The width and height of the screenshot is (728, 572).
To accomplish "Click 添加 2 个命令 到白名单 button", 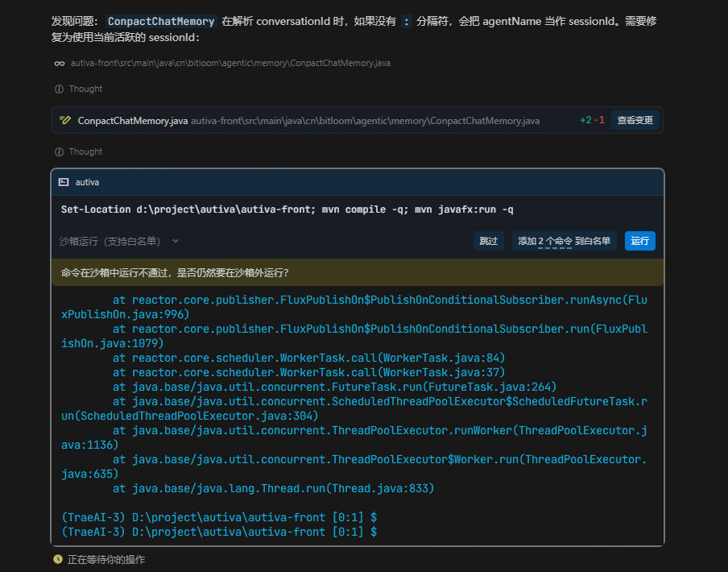I will pos(564,241).
